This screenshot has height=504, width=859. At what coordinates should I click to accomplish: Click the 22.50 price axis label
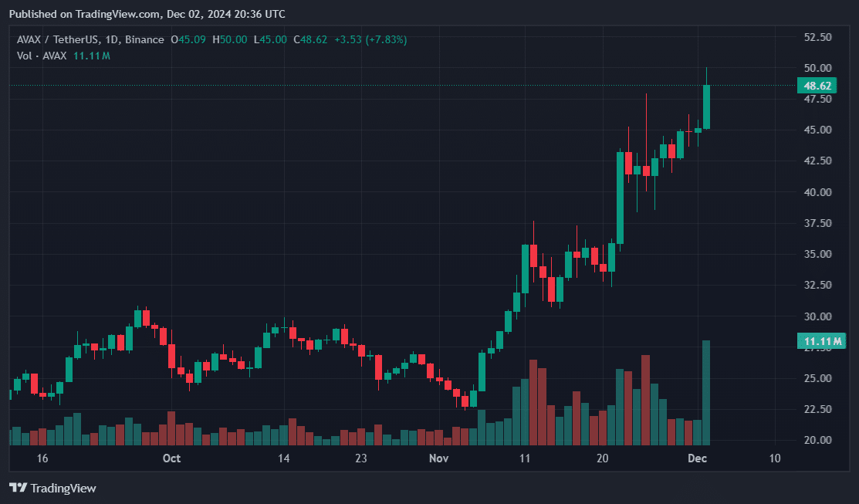coord(817,409)
